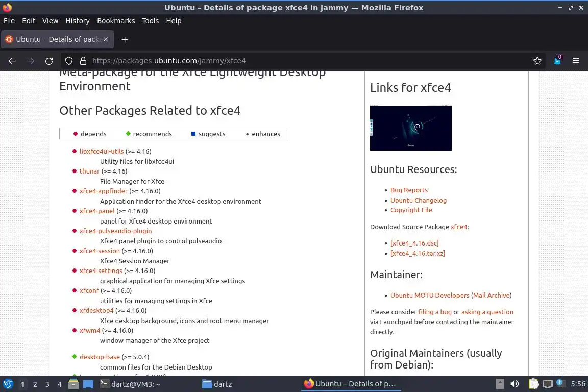Viewport: 588px width, 392px height.
Task: Open the libxfce4ui-utils package link
Action: 102,151
